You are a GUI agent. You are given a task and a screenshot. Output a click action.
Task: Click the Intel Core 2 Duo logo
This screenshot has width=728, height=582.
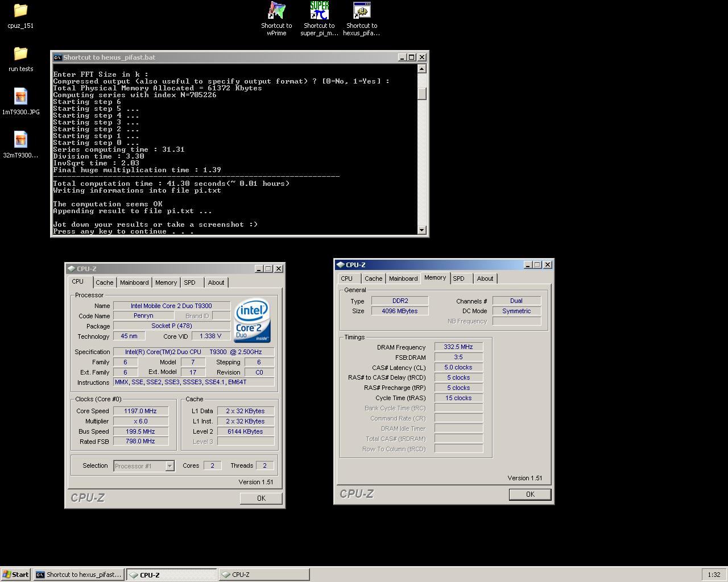point(253,320)
